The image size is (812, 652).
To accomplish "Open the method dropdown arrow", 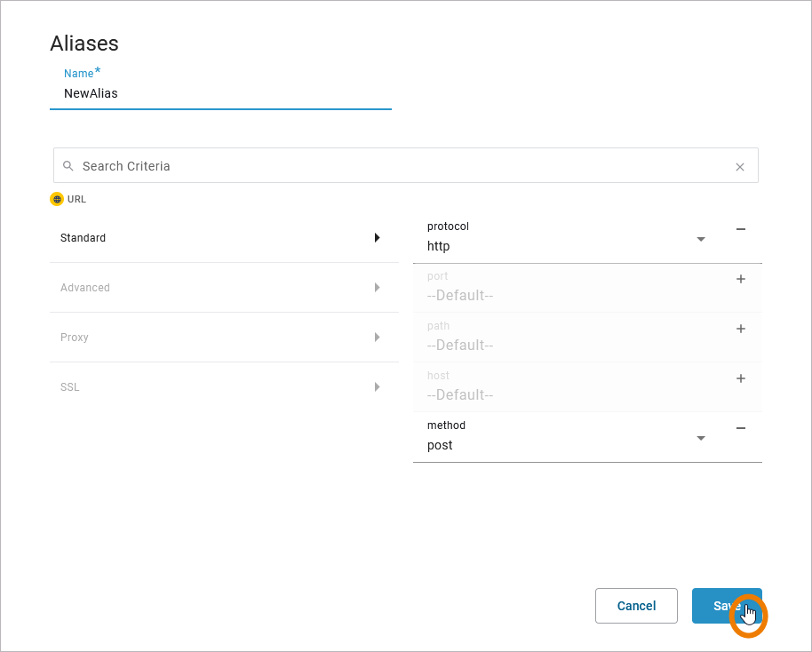I will 701,438.
